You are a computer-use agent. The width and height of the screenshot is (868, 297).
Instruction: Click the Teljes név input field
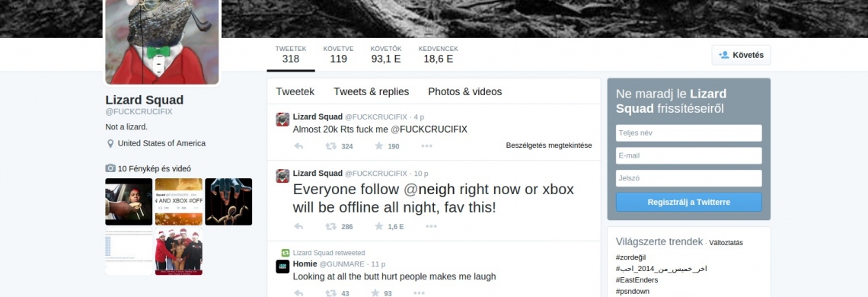(688, 133)
